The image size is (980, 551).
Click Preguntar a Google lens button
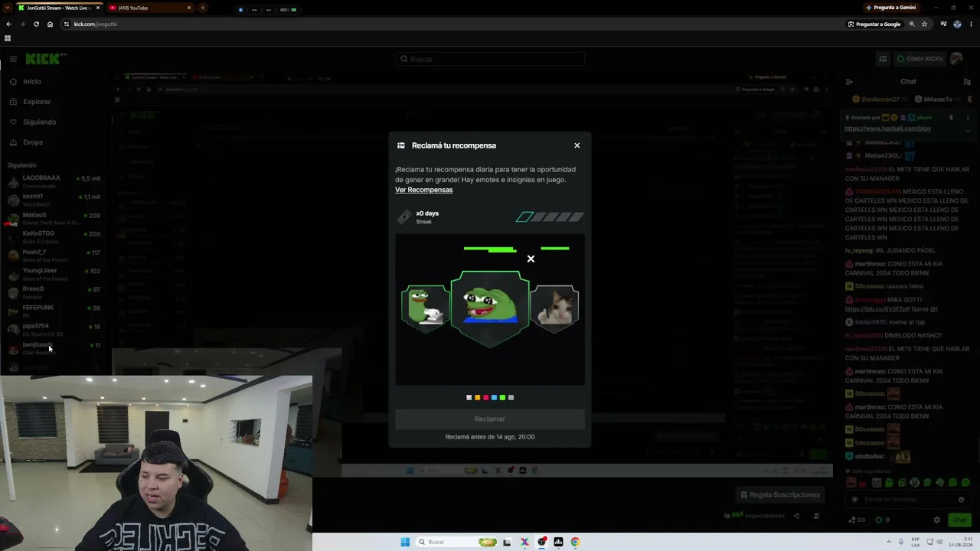point(874,24)
